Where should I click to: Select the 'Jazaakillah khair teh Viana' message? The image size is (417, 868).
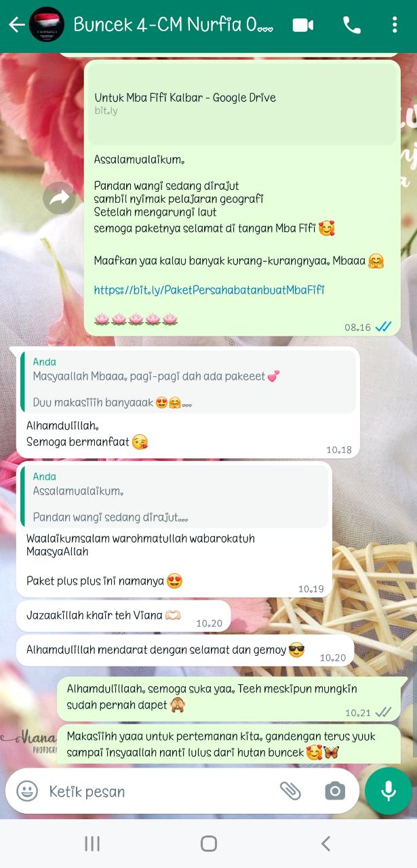coord(123,616)
